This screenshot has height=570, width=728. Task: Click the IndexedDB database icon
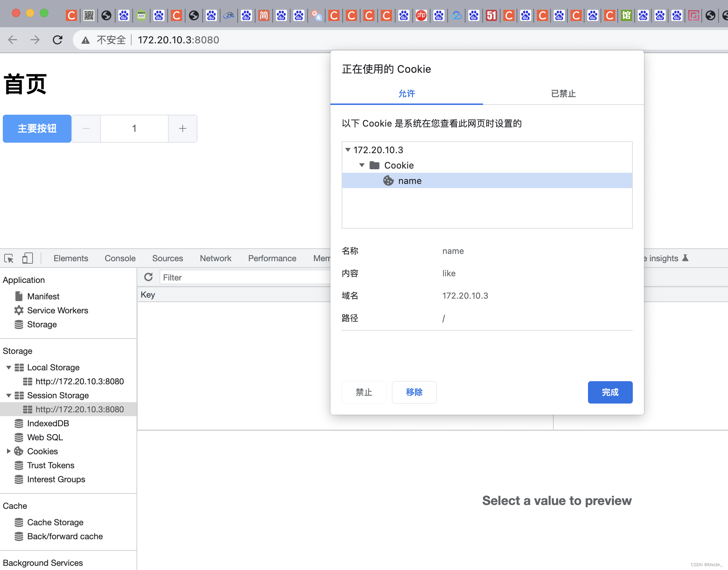[19, 423]
